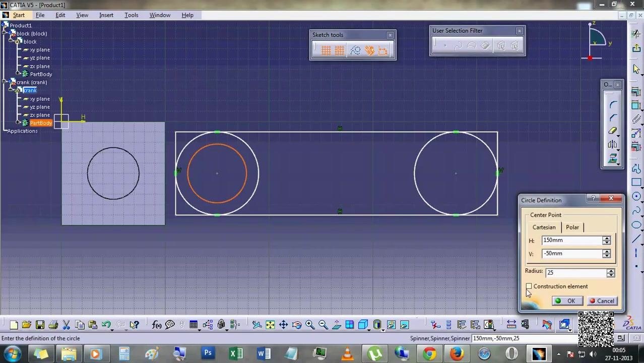Toggle Snap to Point in Sketch tools
The width and height of the screenshot is (644, 363).
339,50
